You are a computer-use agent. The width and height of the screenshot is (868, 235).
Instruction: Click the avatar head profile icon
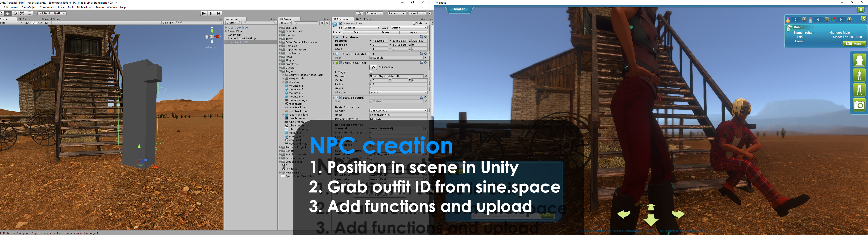859,60
